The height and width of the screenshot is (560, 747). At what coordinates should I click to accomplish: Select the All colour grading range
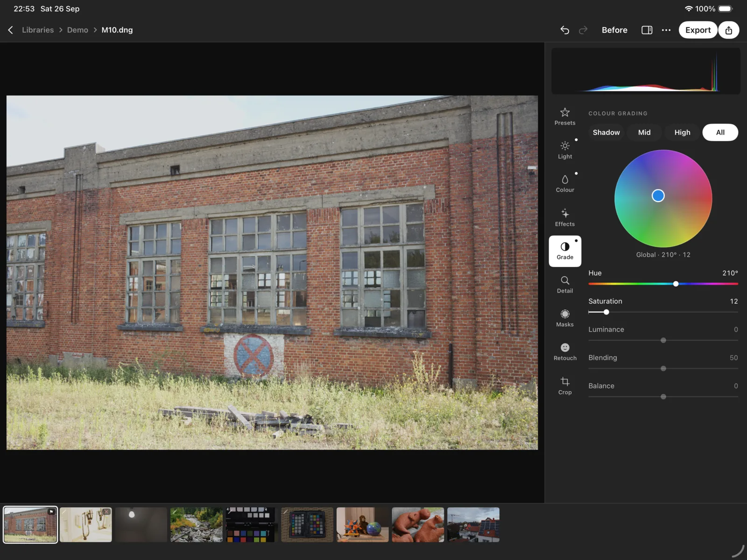tap(720, 133)
